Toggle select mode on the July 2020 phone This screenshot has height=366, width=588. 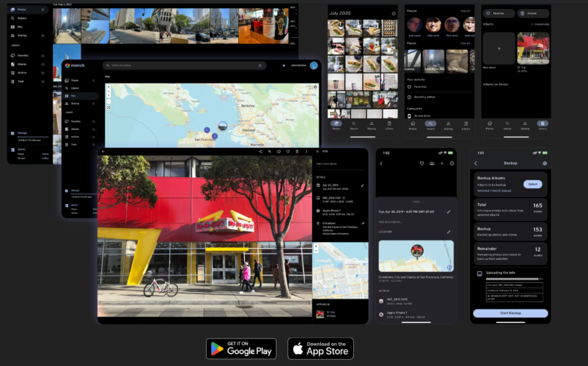pyautogui.click(x=394, y=13)
